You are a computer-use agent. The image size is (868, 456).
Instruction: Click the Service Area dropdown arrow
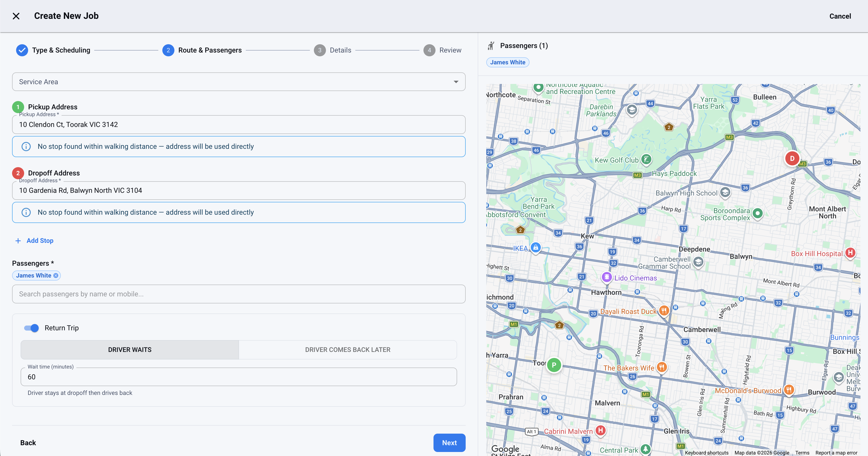pos(456,82)
